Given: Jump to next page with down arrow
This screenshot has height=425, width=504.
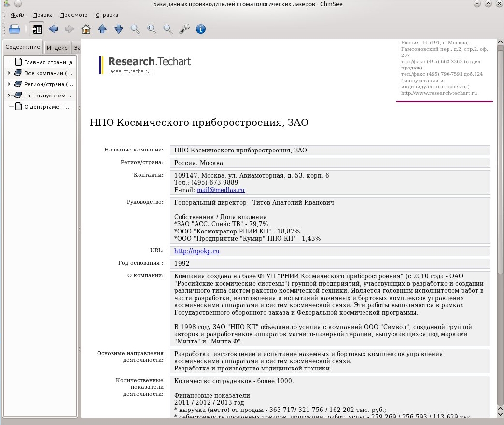Looking at the screenshot, I should click(119, 29).
